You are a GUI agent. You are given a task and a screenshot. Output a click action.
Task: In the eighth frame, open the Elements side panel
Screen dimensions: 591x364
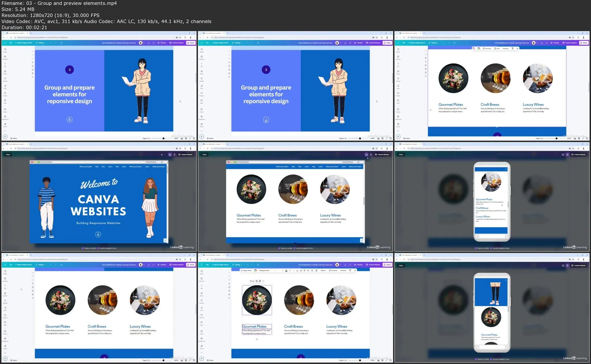coord(201,279)
